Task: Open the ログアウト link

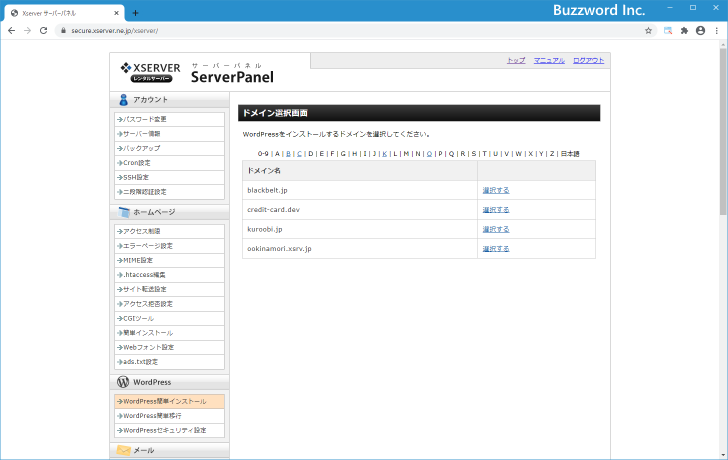Action: tap(588, 61)
